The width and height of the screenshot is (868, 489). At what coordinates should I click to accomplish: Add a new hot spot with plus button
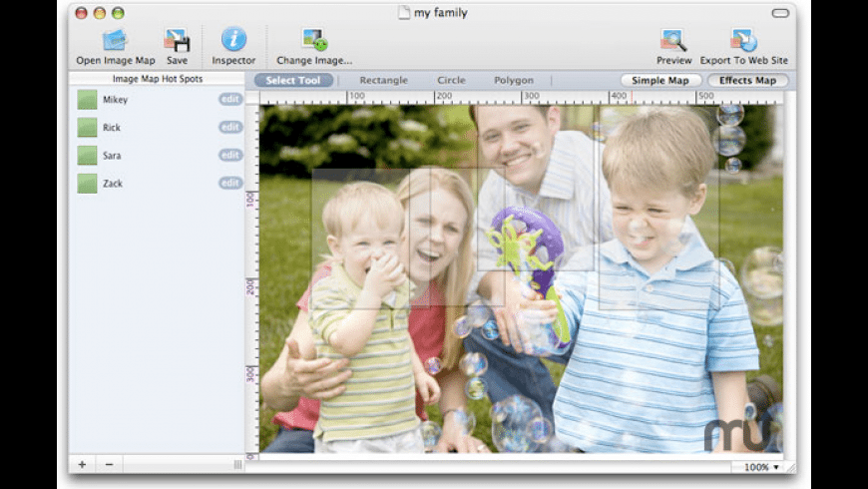(82, 465)
